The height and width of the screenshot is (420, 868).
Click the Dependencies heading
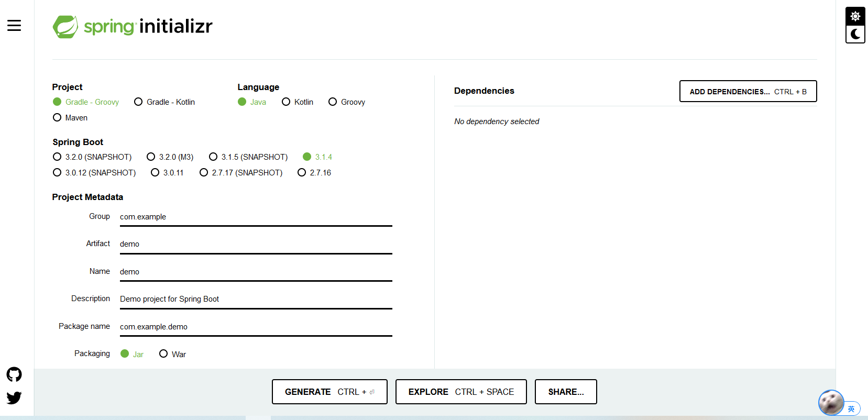coord(484,91)
